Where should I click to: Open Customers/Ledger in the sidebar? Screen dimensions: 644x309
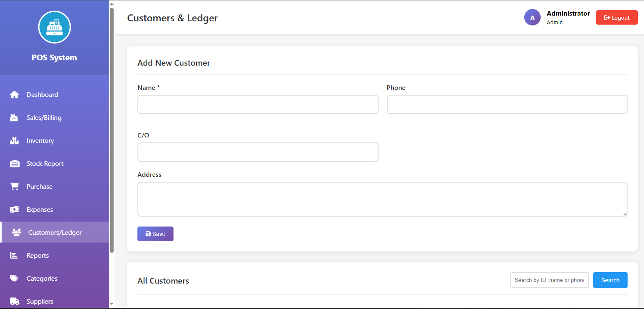coord(55,233)
